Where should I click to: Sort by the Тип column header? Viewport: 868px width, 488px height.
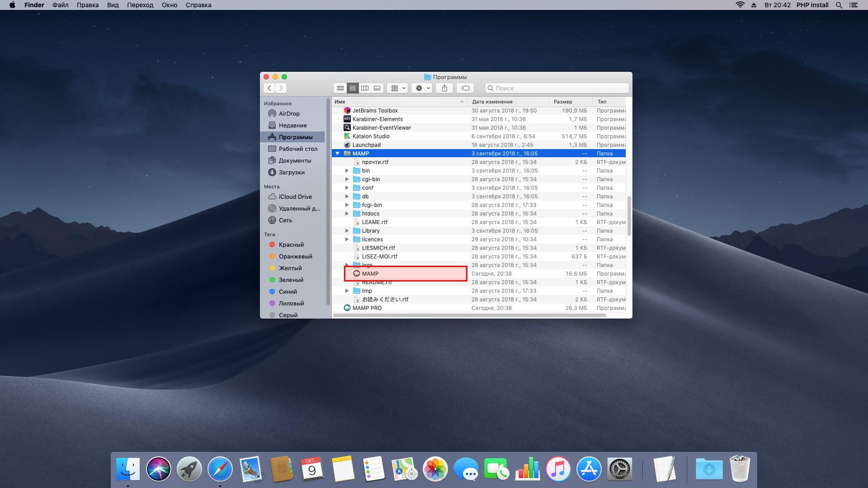click(x=609, y=102)
